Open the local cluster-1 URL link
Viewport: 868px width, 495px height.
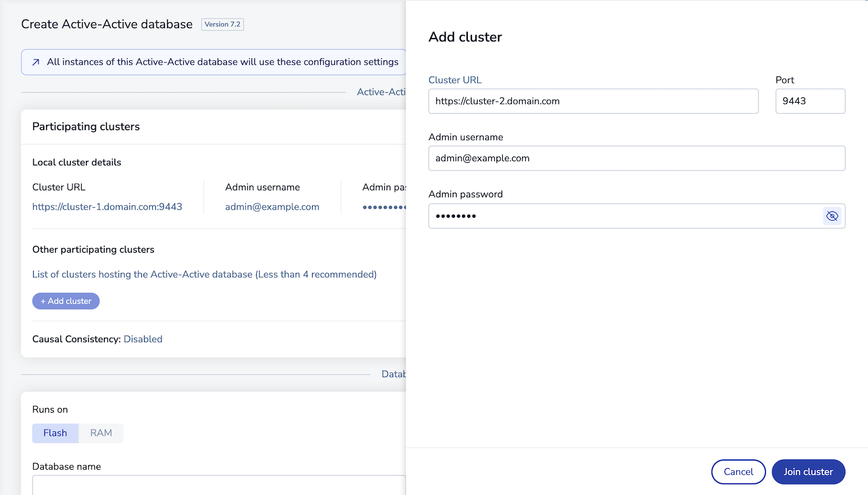107,207
